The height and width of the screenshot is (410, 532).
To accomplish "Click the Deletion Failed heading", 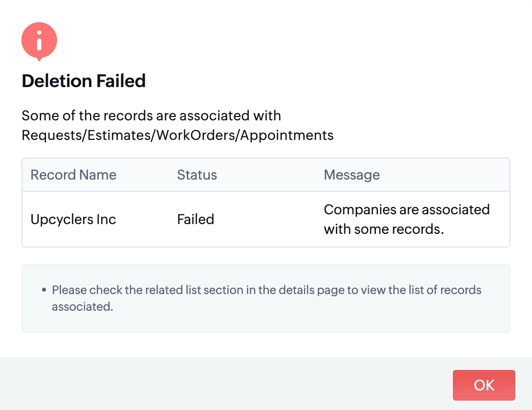I will [x=84, y=81].
